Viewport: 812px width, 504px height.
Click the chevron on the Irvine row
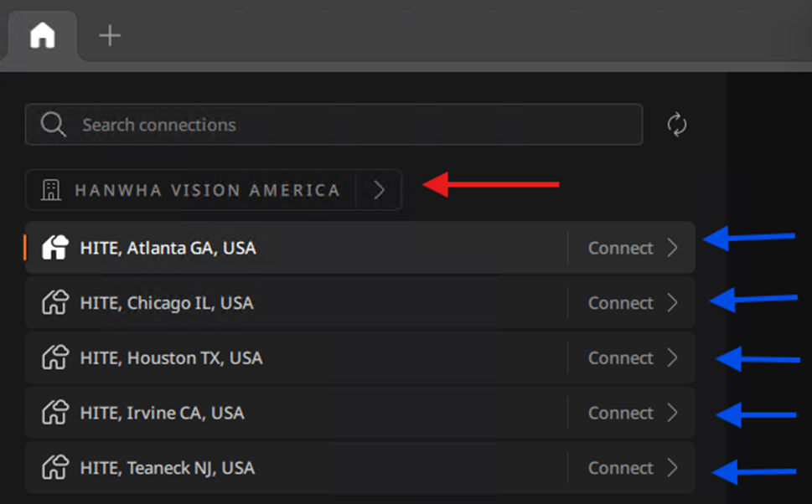click(673, 413)
